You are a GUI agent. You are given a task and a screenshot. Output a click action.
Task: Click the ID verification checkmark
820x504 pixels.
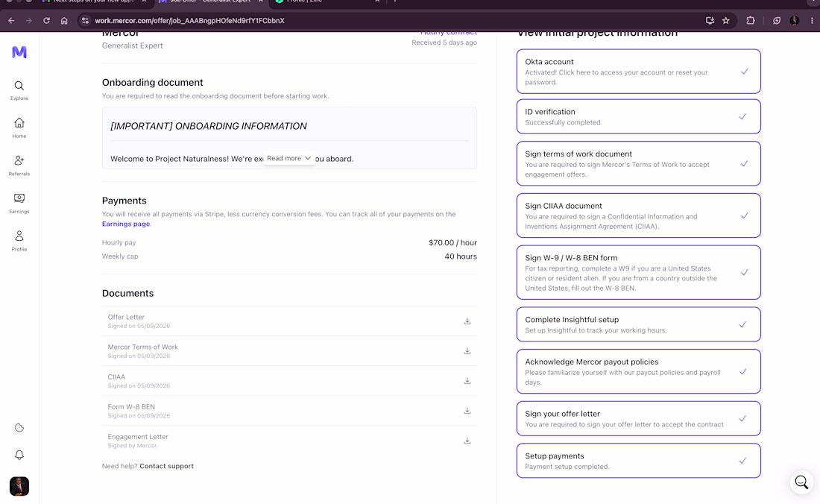coord(742,116)
